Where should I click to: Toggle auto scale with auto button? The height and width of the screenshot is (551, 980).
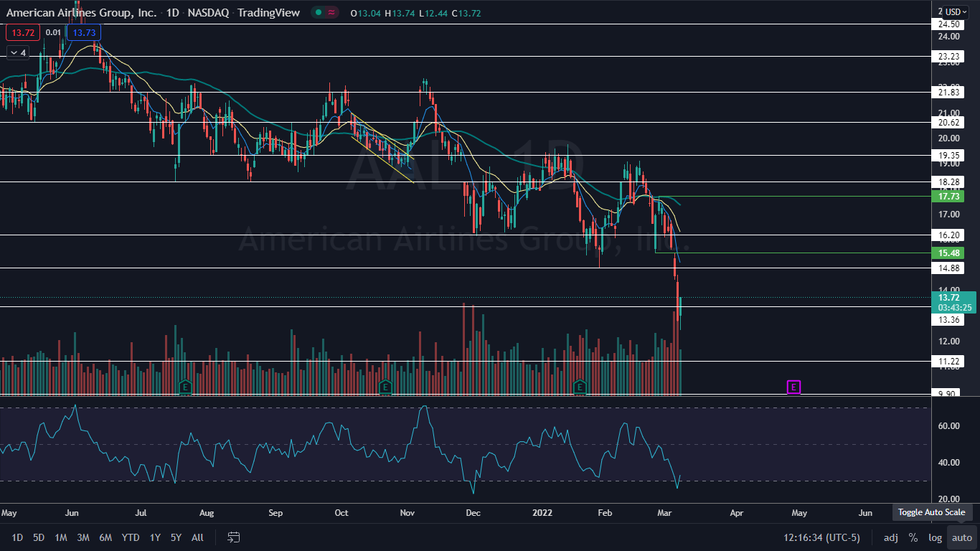[x=962, y=537]
